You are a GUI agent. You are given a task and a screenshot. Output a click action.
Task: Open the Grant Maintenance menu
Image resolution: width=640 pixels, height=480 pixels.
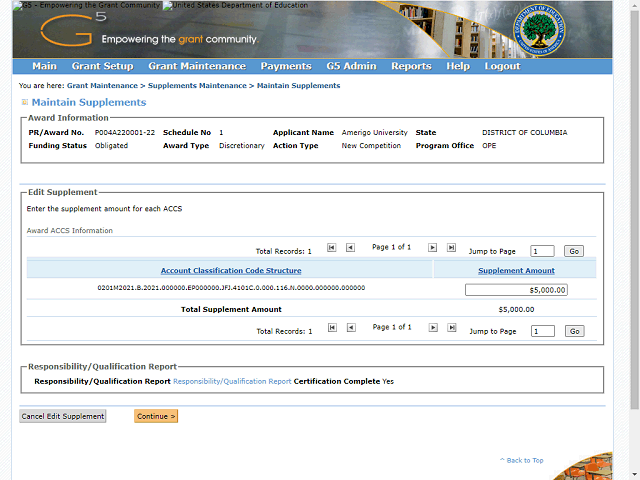(x=196, y=66)
